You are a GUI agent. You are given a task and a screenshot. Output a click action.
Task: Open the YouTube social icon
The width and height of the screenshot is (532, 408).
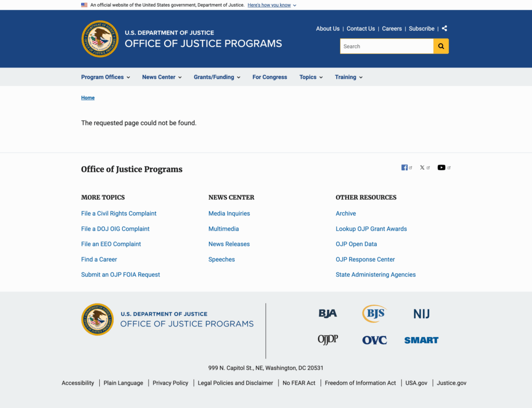point(441,168)
